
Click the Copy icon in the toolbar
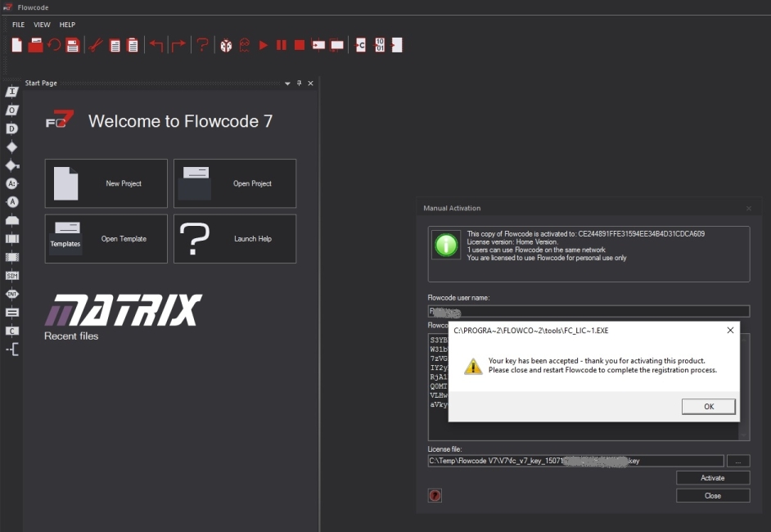click(115, 45)
